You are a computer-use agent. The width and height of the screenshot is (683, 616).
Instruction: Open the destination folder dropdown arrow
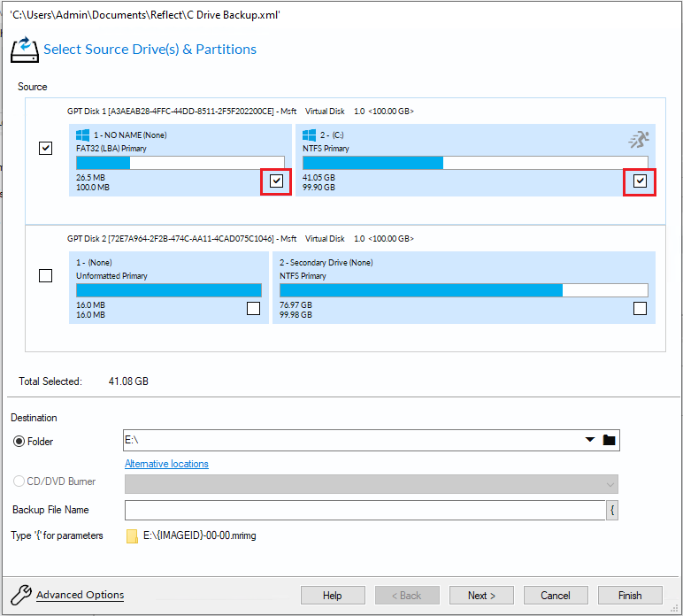(x=590, y=441)
